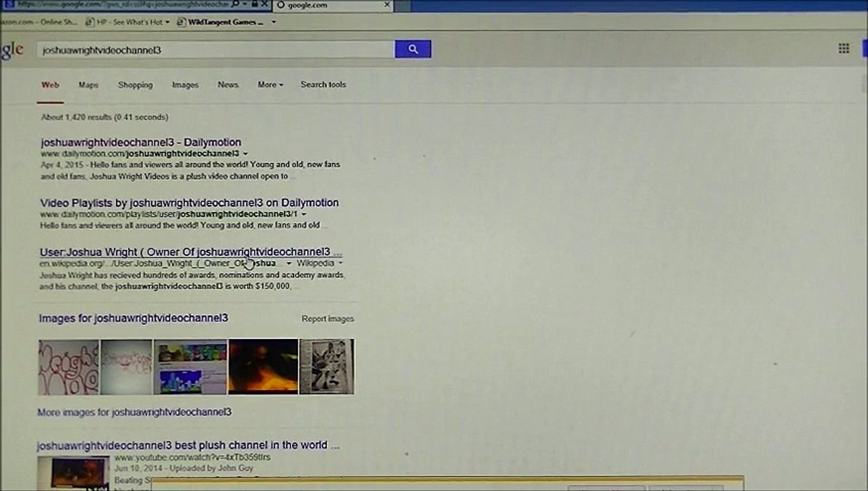Open Images for joshuawrightvideochannel3 heading
The height and width of the screenshot is (491, 868).
click(133, 318)
